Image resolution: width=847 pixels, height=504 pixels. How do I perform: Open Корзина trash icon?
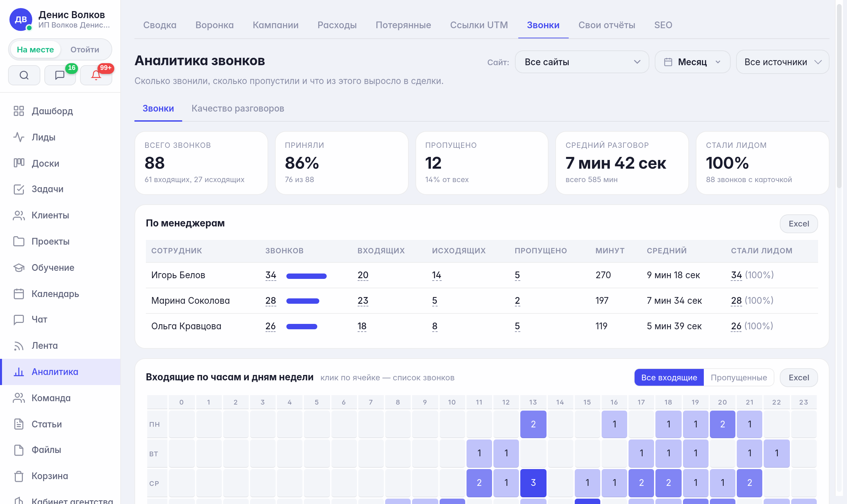click(x=19, y=476)
